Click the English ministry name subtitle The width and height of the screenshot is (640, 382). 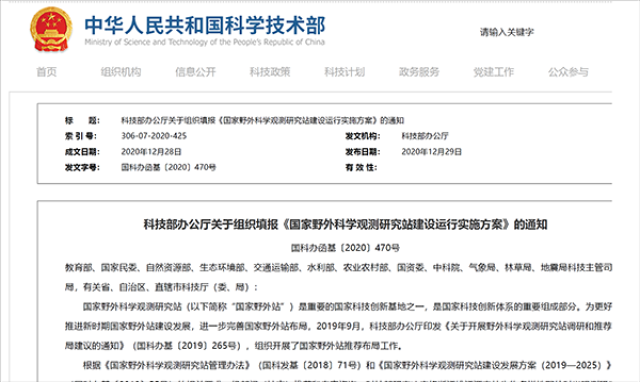[x=205, y=42]
